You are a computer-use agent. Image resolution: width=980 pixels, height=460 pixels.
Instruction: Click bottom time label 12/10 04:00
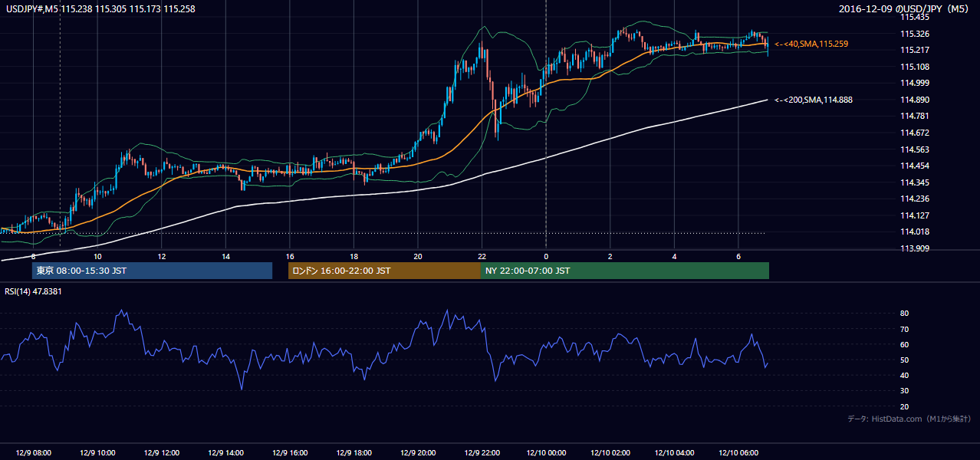(674, 453)
